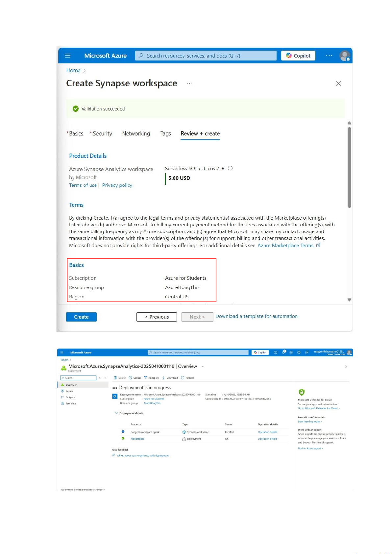Open the hamburger menu in the Create Synapse workspace screen
The width and height of the screenshot is (392, 554).
point(68,56)
